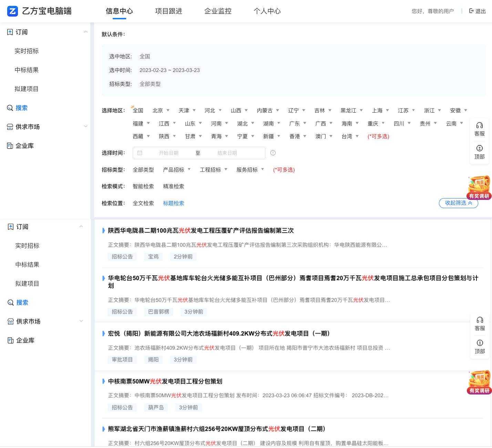
Task: Click the 招标公告 tag beside 葫芦岛
Action: pyautogui.click(x=122, y=408)
